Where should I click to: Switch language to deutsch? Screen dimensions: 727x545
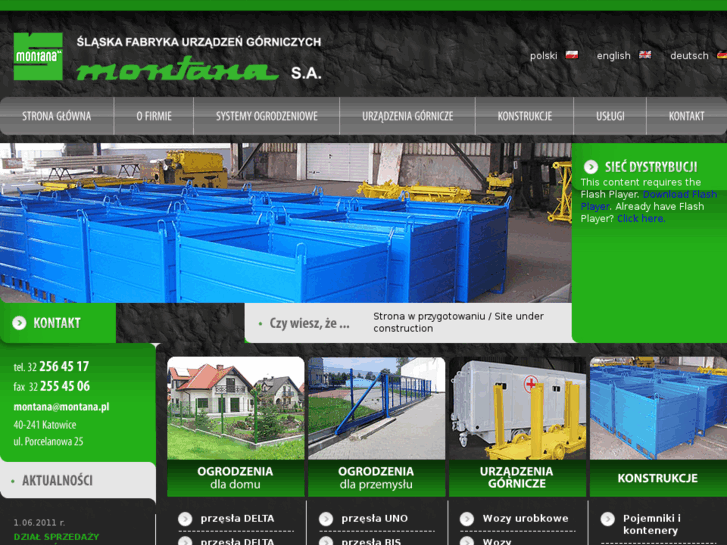coord(689,56)
